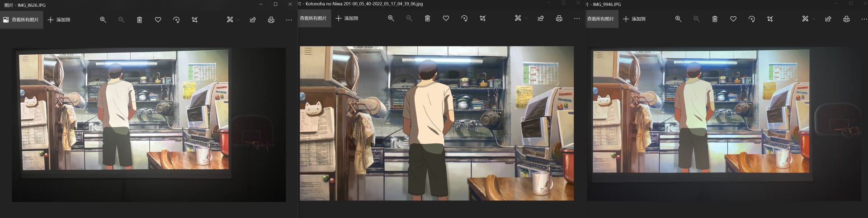Open the more options menu in IMG_8626.JPG window

289,20
